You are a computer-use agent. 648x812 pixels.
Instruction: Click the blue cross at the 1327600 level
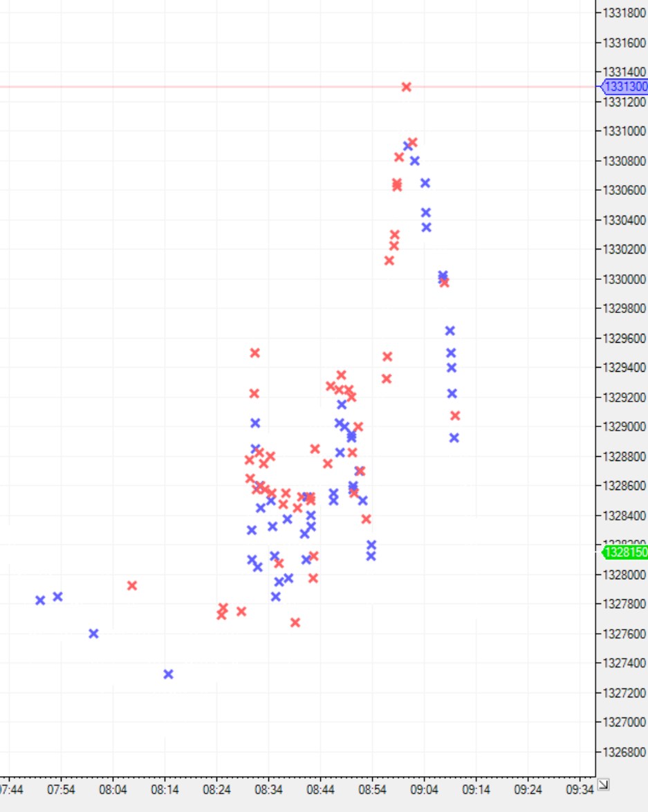point(93,633)
